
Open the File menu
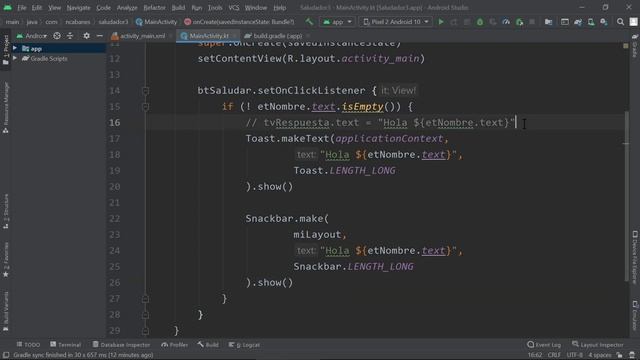[x=22, y=7]
